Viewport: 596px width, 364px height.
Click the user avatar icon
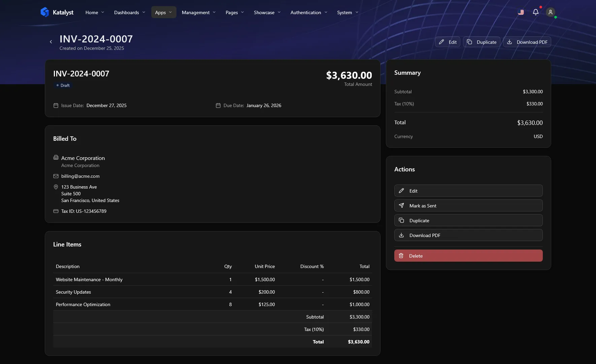(x=550, y=12)
